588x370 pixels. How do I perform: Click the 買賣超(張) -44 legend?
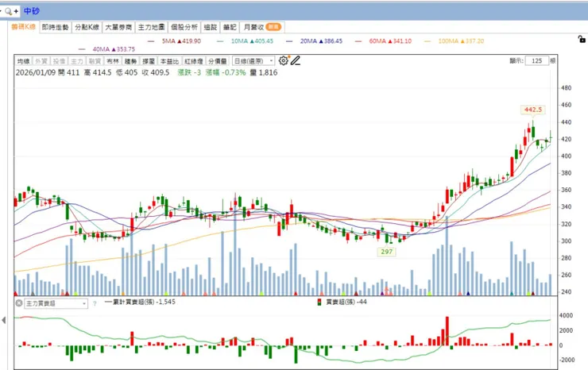pyautogui.click(x=342, y=302)
